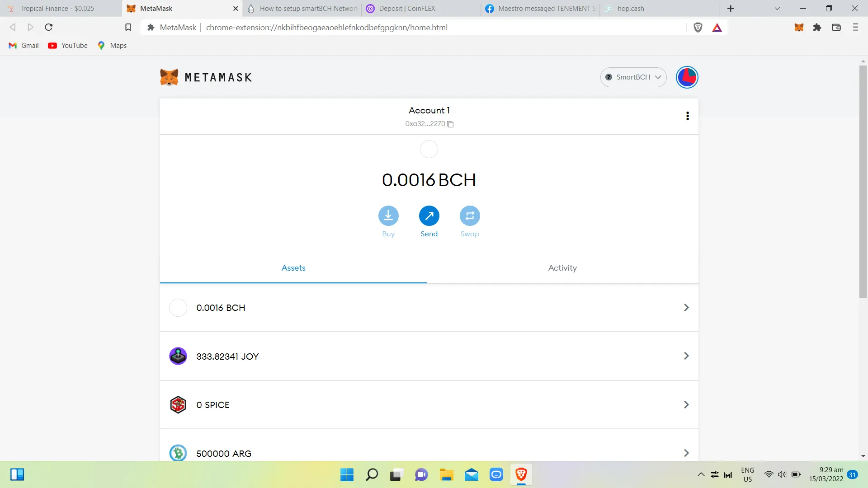Open the Windows Widgets panel
Viewport: 868px width, 488px height.
tap(17, 474)
